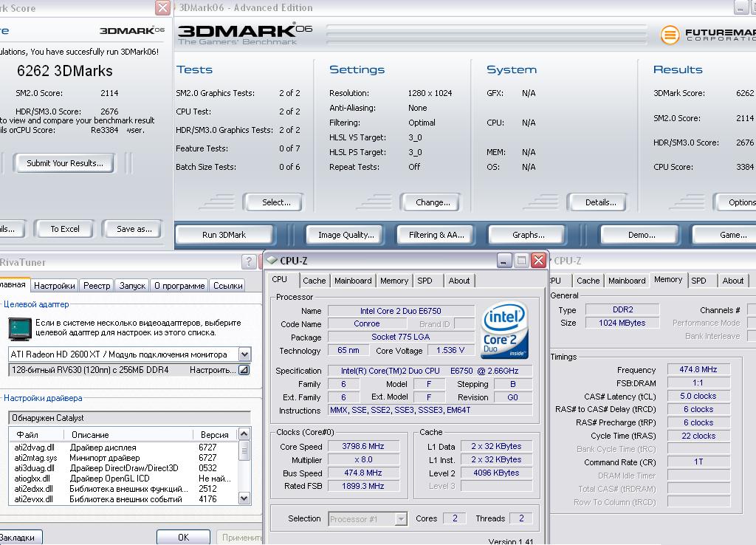The height and width of the screenshot is (545, 756).
Task: Click the 6262 3DMarks score text
Action: (x=65, y=71)
